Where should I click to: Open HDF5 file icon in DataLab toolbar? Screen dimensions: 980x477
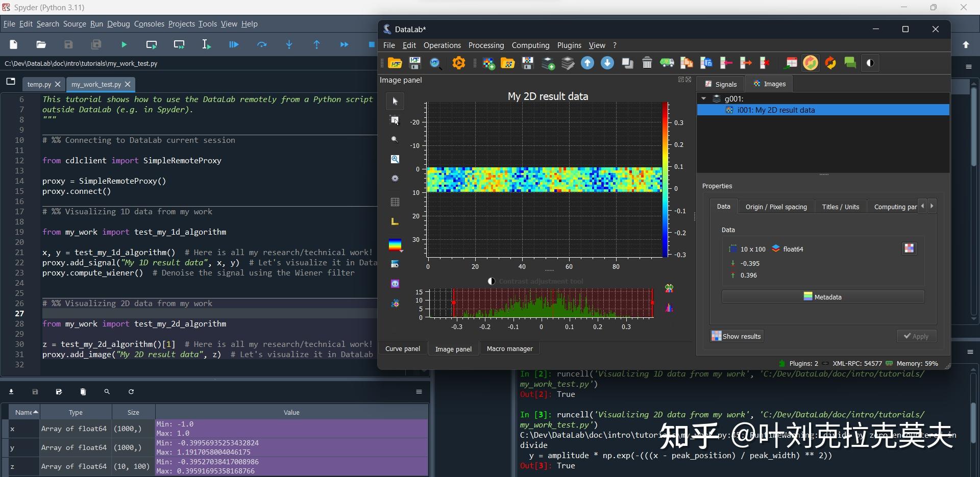[x=395, y=63]
